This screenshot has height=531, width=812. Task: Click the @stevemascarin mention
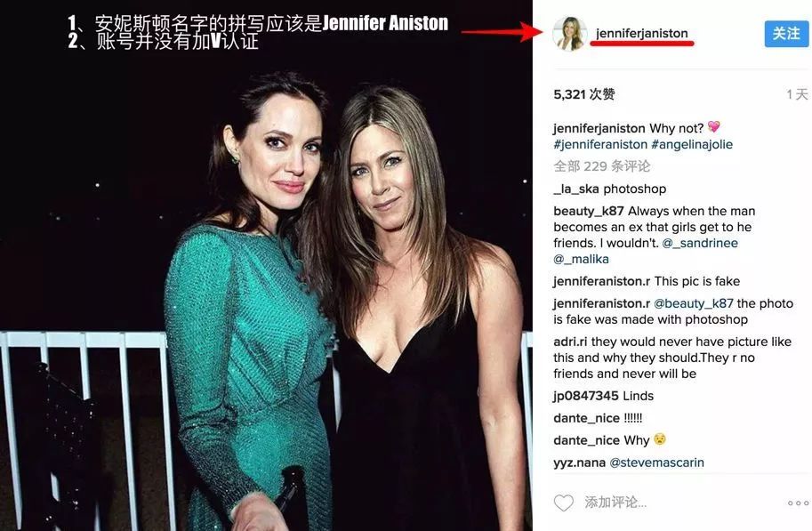click(656, 463)
